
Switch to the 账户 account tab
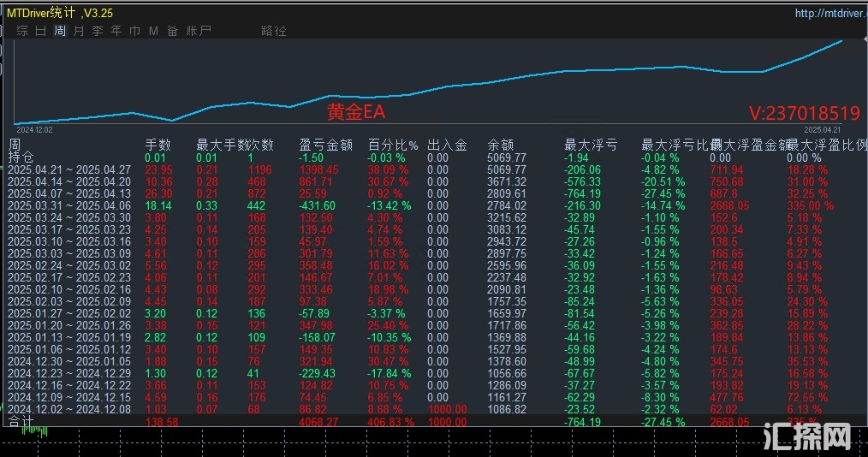[x=199, y=31]
